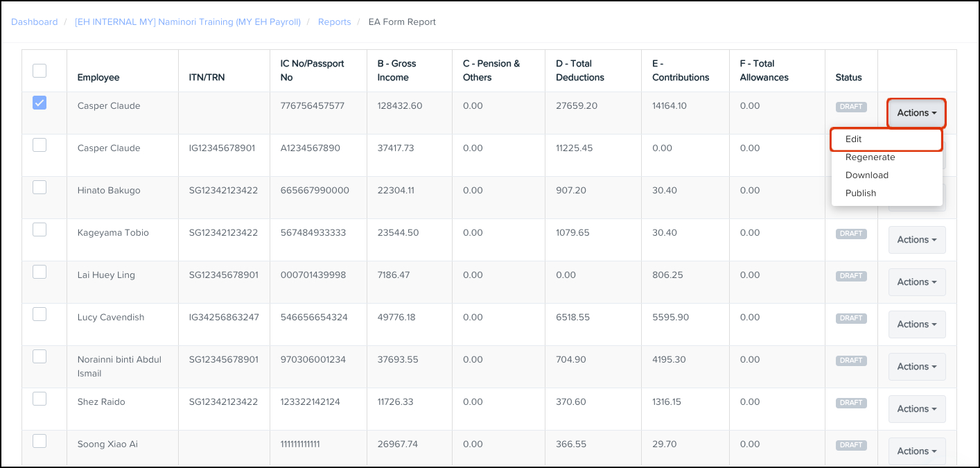Click Publish in the Actions dropdown menu

[861, 193]
